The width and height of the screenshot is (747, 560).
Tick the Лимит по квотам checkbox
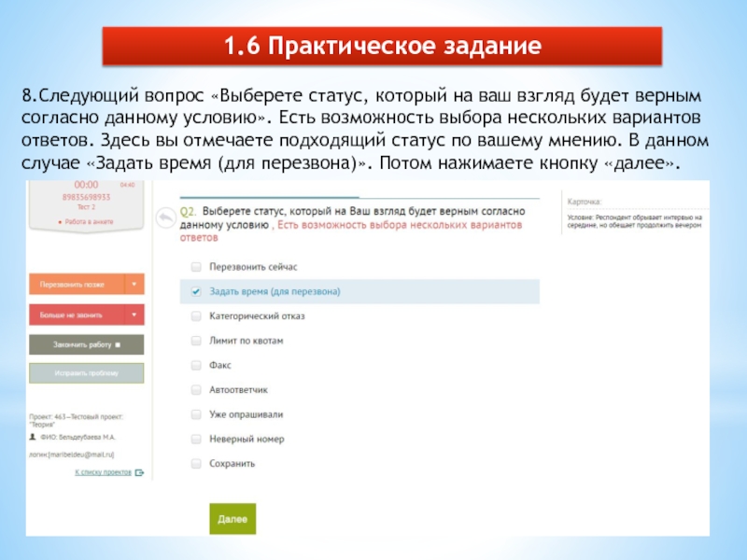pyautogui.click(x=196, y=341)
